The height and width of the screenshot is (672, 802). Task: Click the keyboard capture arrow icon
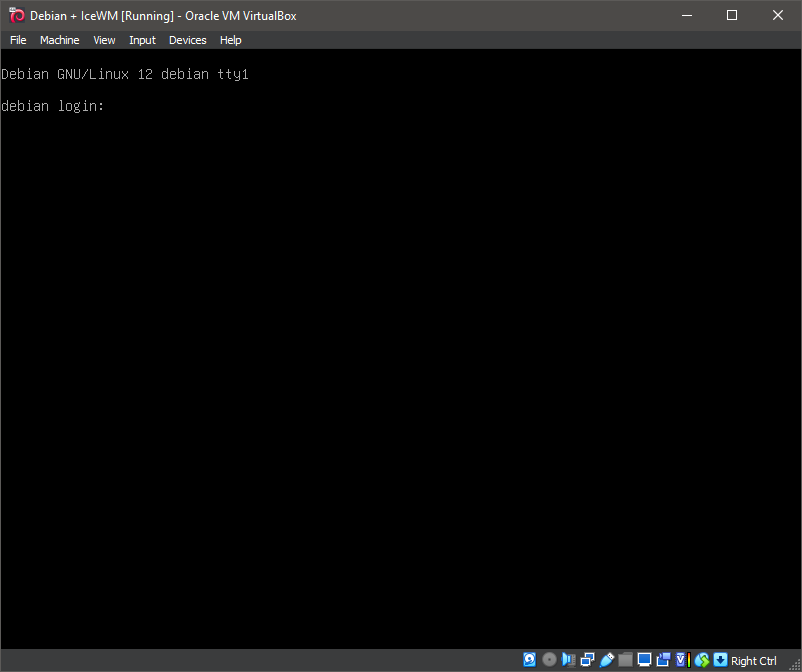click(720, 660)
